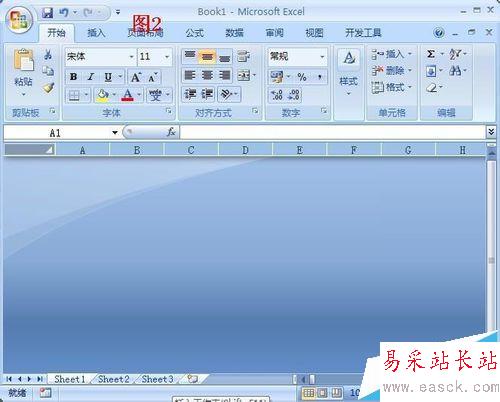This screenshot has height=402, width=500.
Task: Save the workbook from Quick Access toolbar
Action: pyautogui.click(x=47, y=13)
